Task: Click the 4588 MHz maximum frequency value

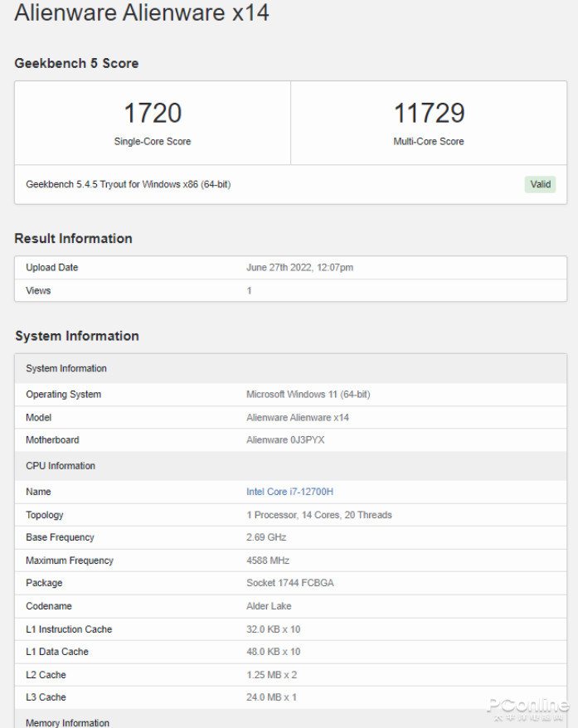Action: click(x=268, y=561)
